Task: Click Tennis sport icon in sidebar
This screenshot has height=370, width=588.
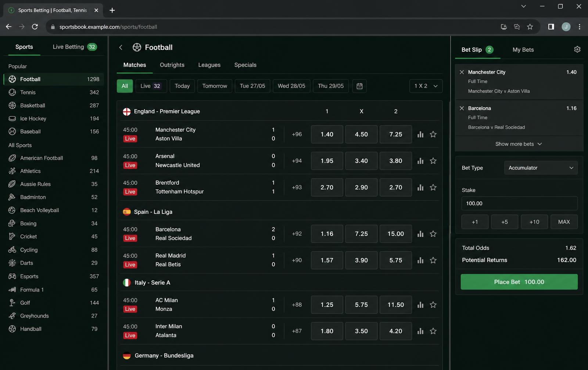Action: (x=12, y=92)
